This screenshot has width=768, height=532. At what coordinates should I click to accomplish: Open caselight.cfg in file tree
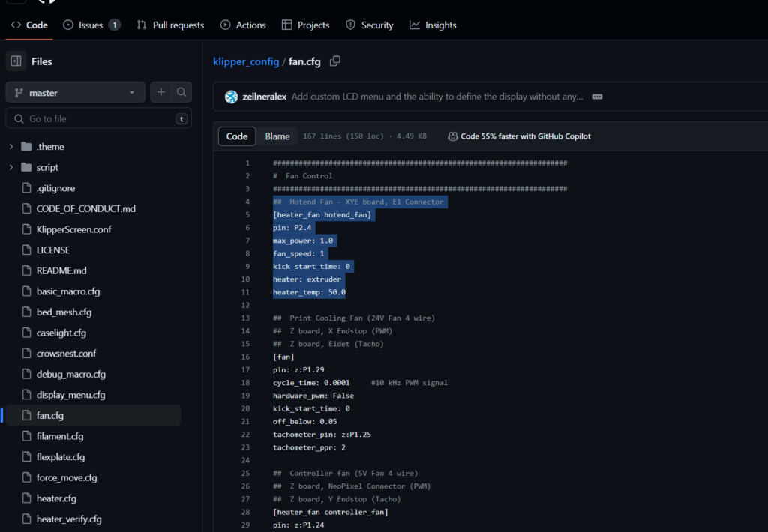click(61, 333)
